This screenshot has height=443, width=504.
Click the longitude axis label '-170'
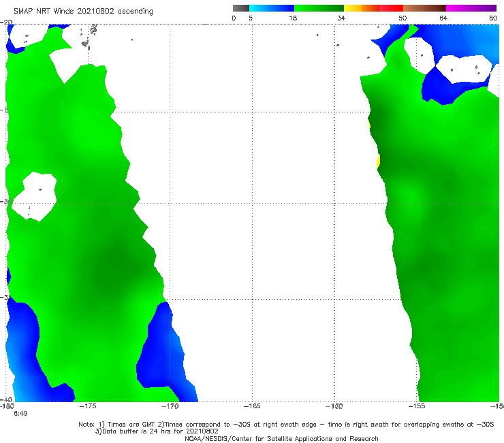coord(170,406)
